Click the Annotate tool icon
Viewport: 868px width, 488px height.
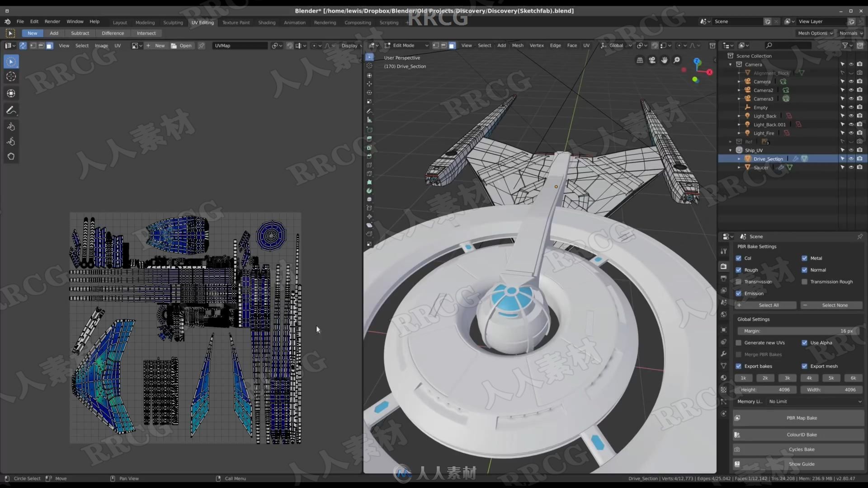tap(11, 110)
